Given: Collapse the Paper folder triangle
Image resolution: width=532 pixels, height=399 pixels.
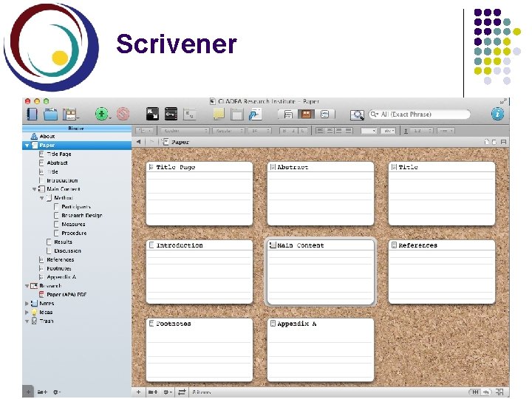Looking at the screenshot, I should (27, 146).
